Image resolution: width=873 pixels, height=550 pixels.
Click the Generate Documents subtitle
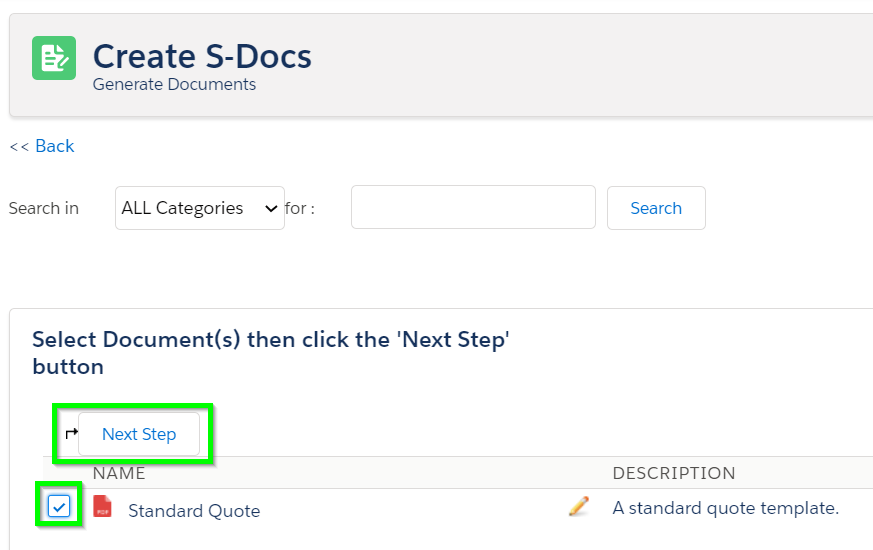(x=174, y=84)
